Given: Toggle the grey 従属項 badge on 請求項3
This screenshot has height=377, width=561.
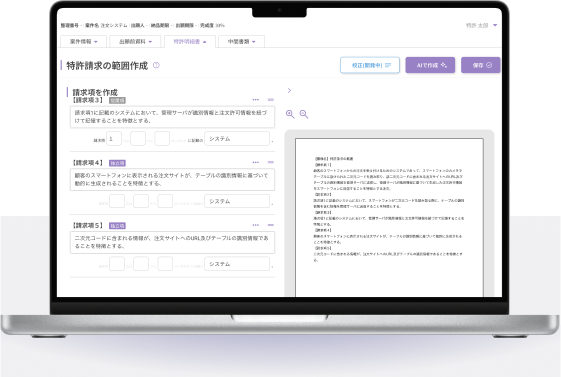Looking at the screenshot, I should pos(117,101).
